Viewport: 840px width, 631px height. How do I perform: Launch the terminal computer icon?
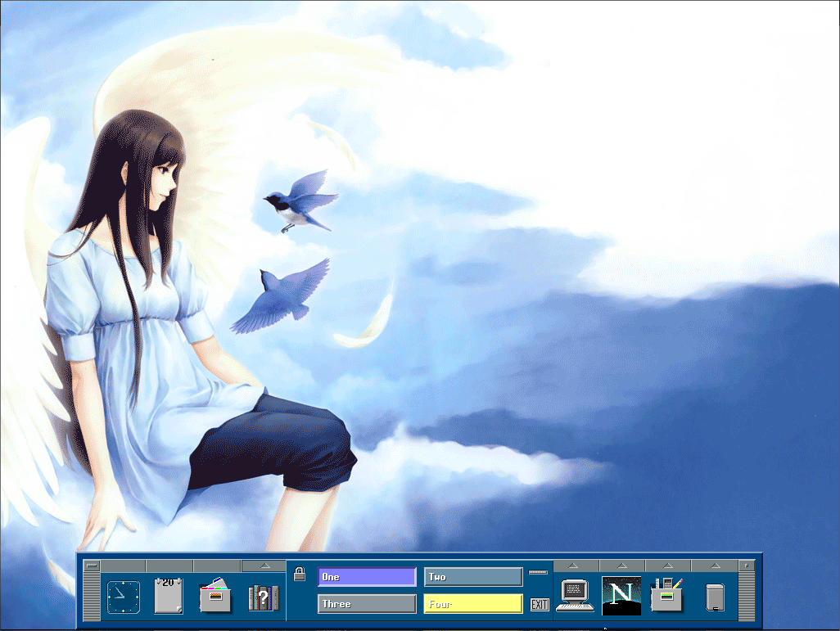574,595
